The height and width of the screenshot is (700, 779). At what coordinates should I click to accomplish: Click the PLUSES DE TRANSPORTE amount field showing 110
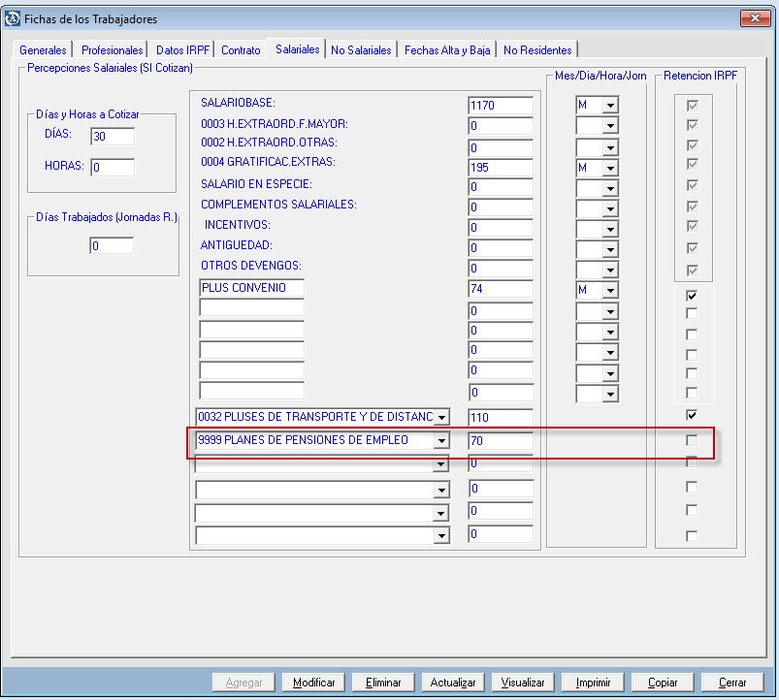pos(501,417)
